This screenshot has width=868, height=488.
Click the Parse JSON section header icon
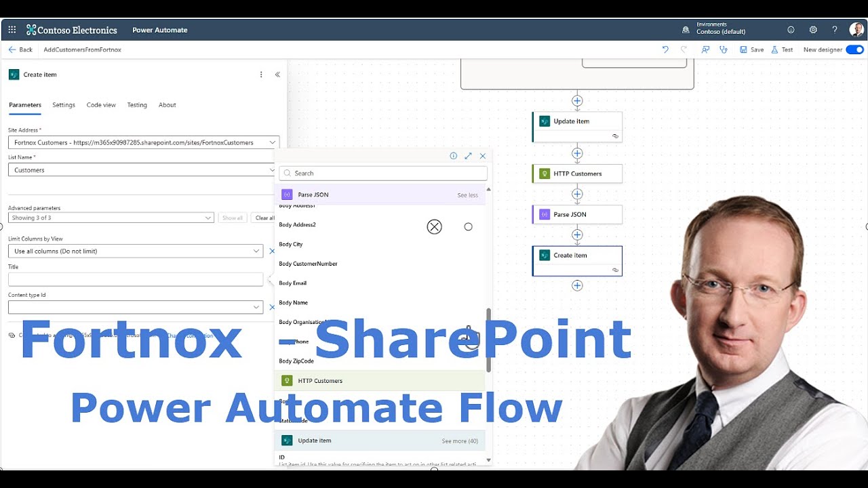[287, 195]
